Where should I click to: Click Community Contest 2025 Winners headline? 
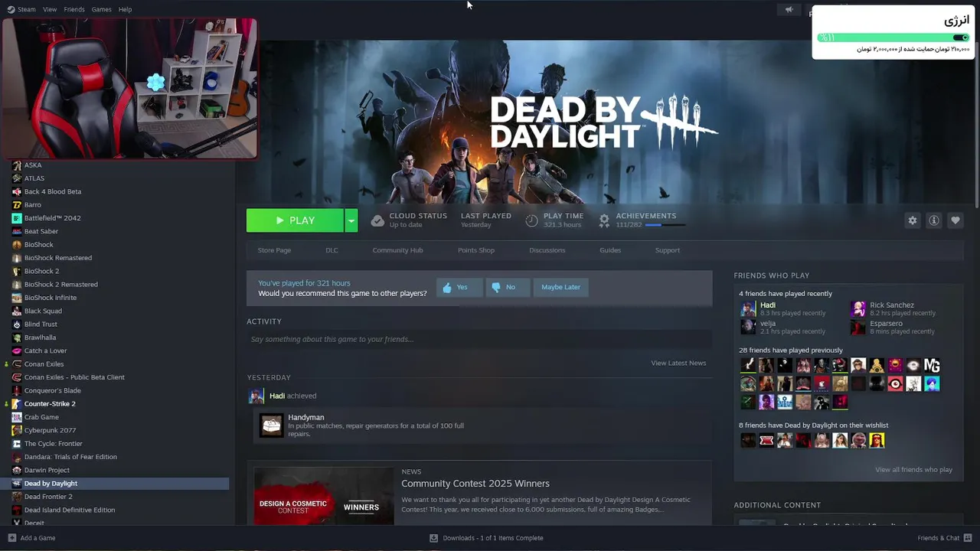(x=475, y=484)
